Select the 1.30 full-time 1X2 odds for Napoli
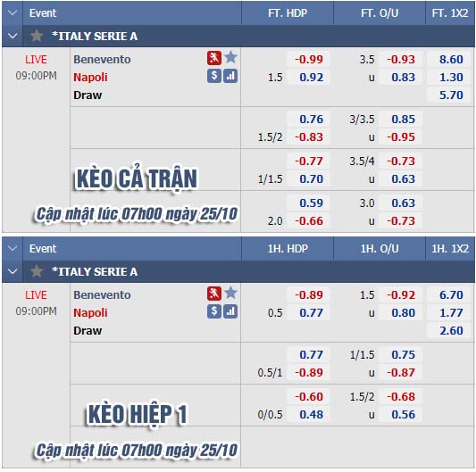The width and height of the screenshot is (476, 472). [x=451, y=77]
